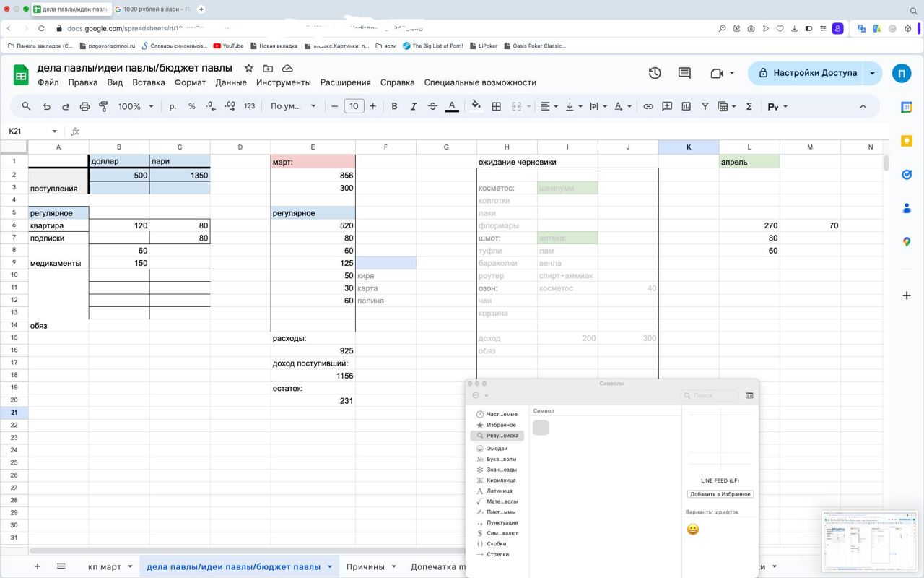This screenshot has width=924, height=578.
Task: Open version history clock icon
Action: tap(655, 73)
